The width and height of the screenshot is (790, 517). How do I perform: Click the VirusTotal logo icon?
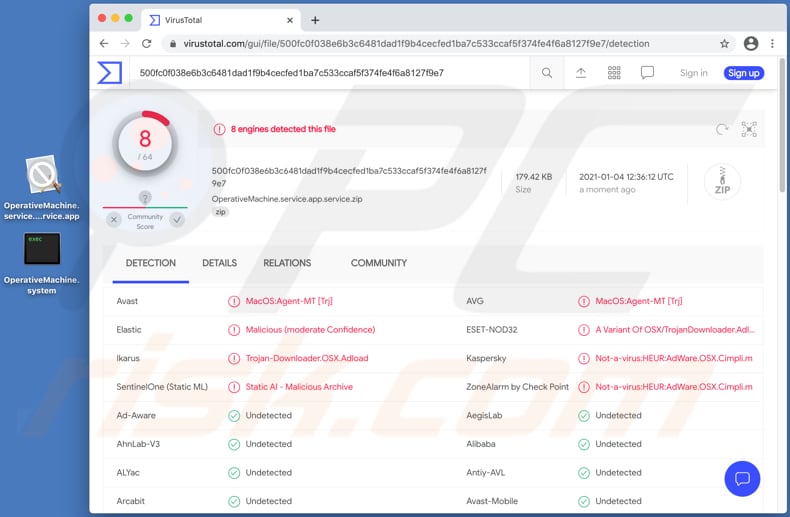[110, 73]
